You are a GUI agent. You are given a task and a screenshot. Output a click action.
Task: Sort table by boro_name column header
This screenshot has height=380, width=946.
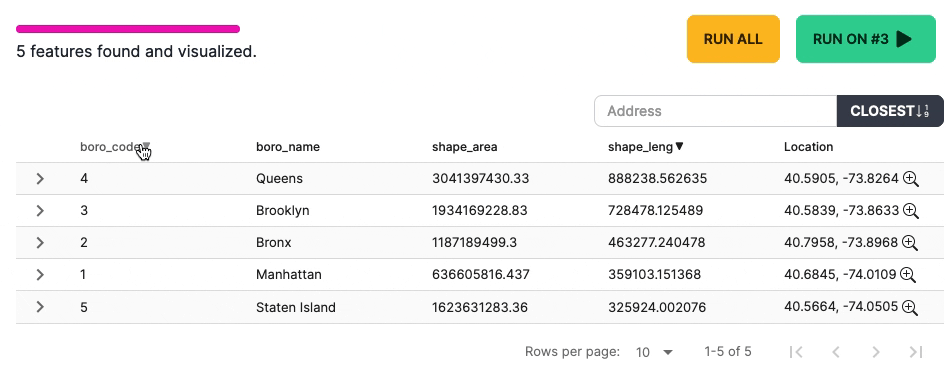[288, 147]
